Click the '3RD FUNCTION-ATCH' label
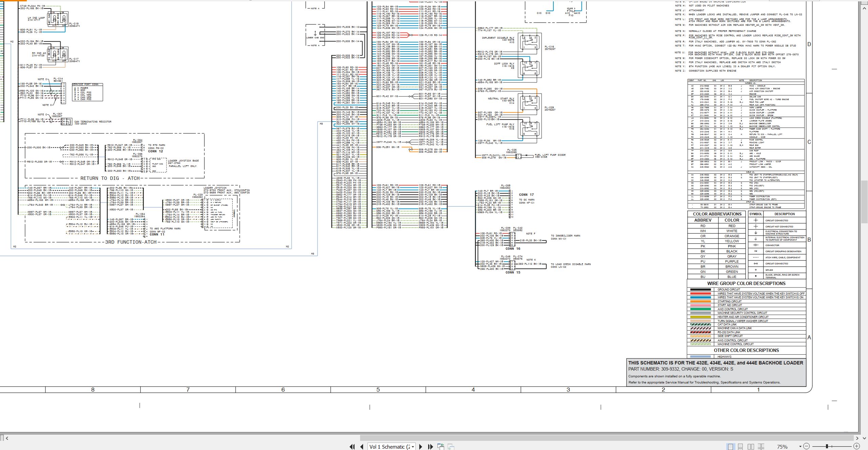 (x=131, y=242)
